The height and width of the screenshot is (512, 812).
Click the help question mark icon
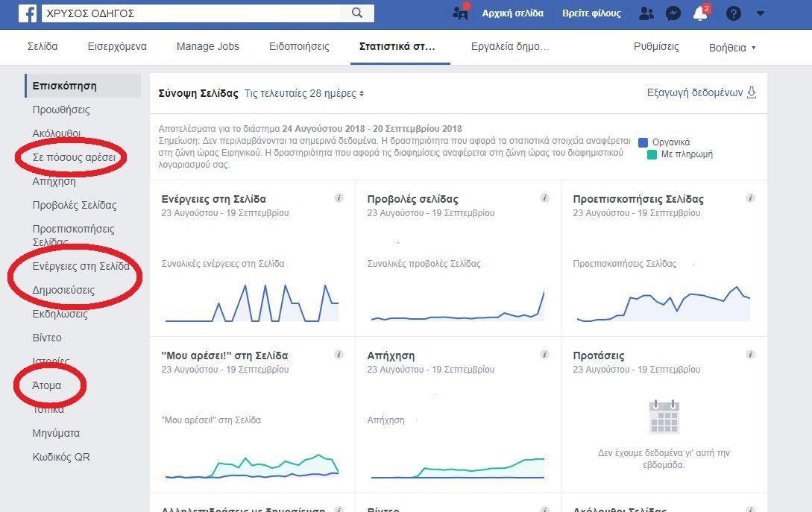click(x=733, y=13)
